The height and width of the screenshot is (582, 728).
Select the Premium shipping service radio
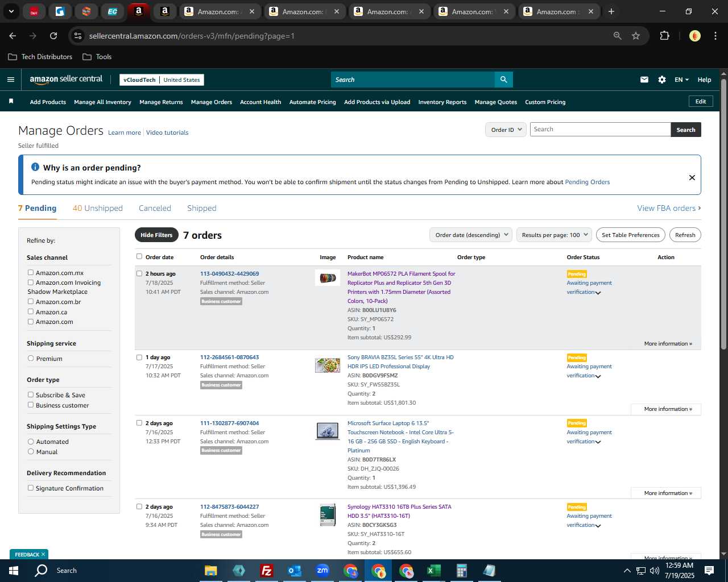[x=31, y=358]
